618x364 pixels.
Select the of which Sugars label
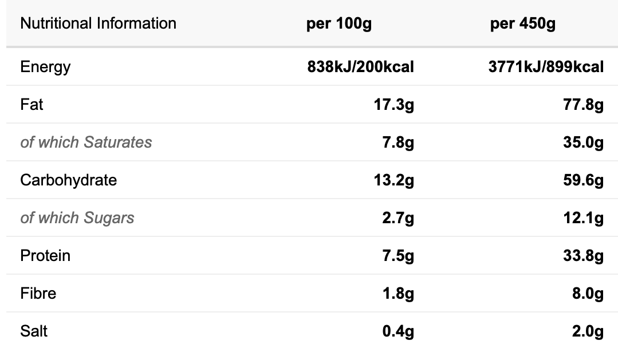(77, 218)
